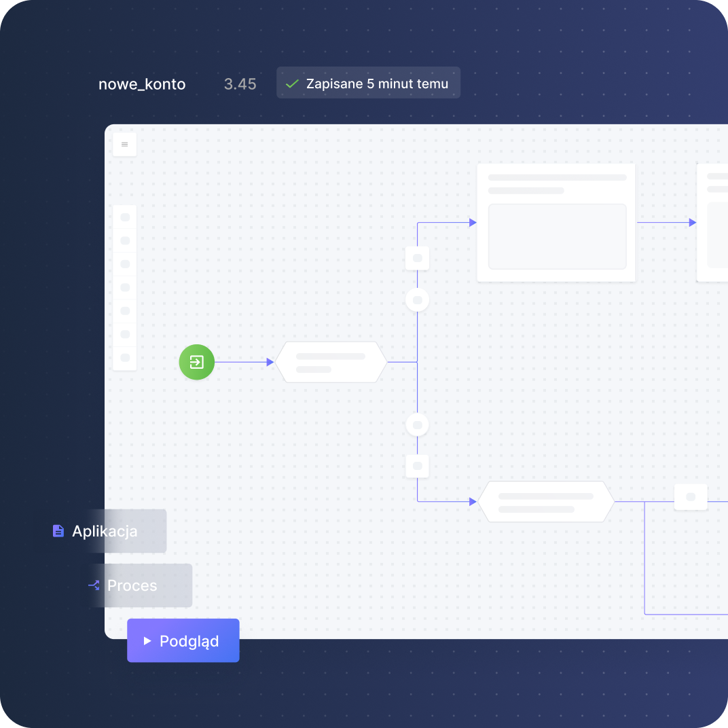Click the green saved checkmark icon
728x728 pixels.
pyautogui.click(x=292, y=84)
